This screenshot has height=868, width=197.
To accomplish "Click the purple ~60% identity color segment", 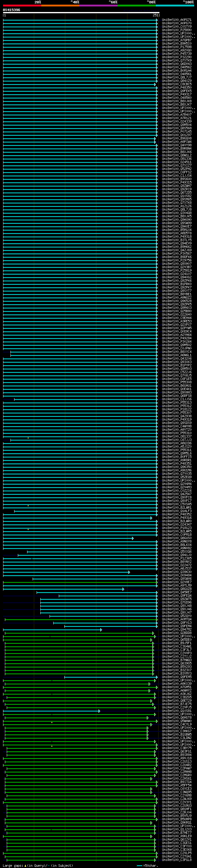I will point(98,6).
